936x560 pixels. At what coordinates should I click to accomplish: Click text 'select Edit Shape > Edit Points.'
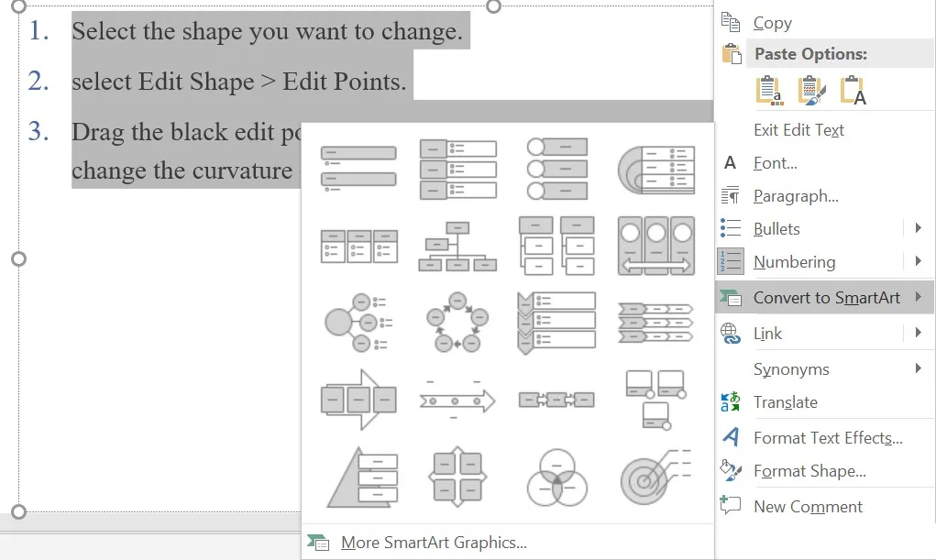tap(238, 82)
